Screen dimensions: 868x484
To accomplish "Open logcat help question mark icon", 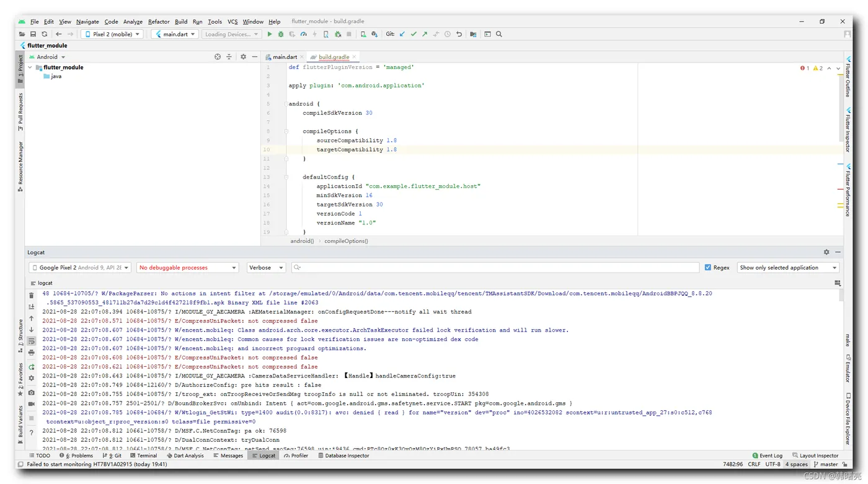I will pos(32,433).
